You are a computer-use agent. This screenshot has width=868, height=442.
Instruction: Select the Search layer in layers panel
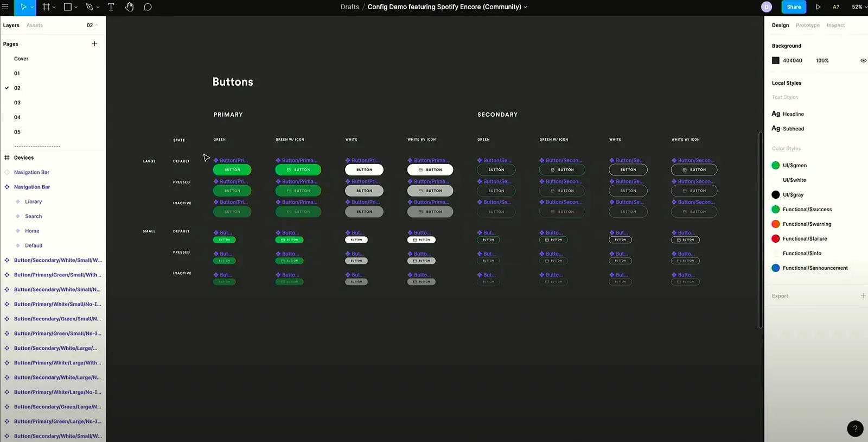(x=33, y=216)
